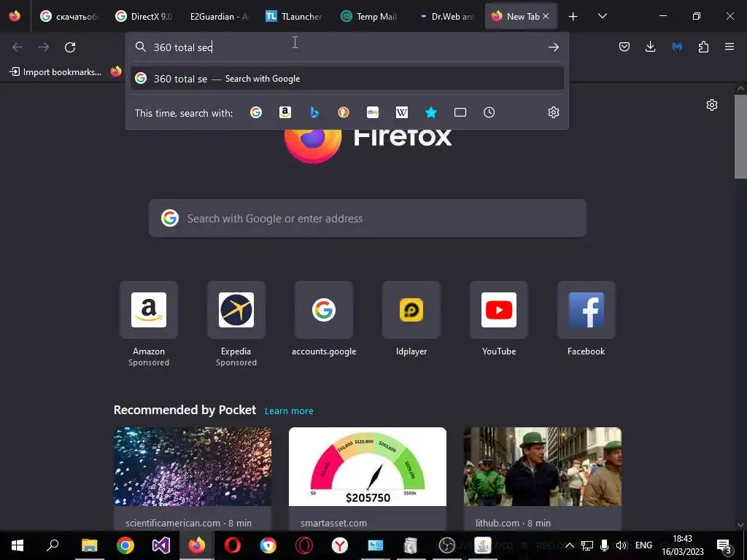Viewport: 747px width, 560px height.
Task: Open the notification center icon
Action: click(724, 545)
